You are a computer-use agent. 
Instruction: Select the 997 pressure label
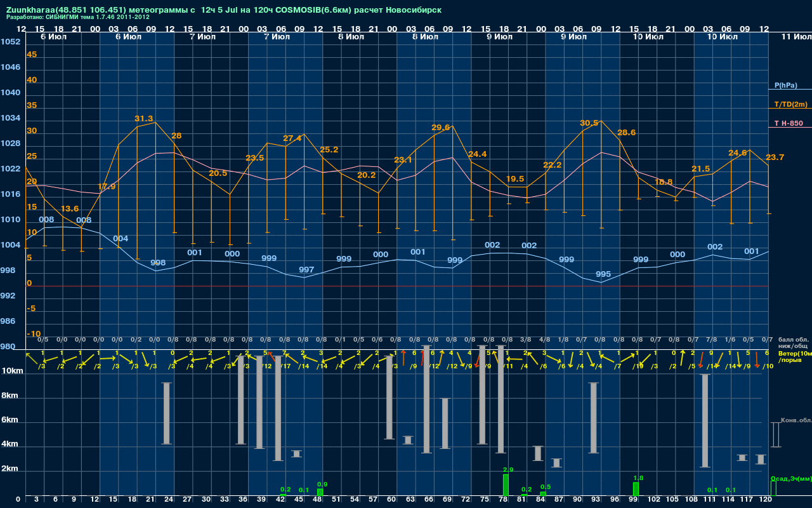point(306,270)
